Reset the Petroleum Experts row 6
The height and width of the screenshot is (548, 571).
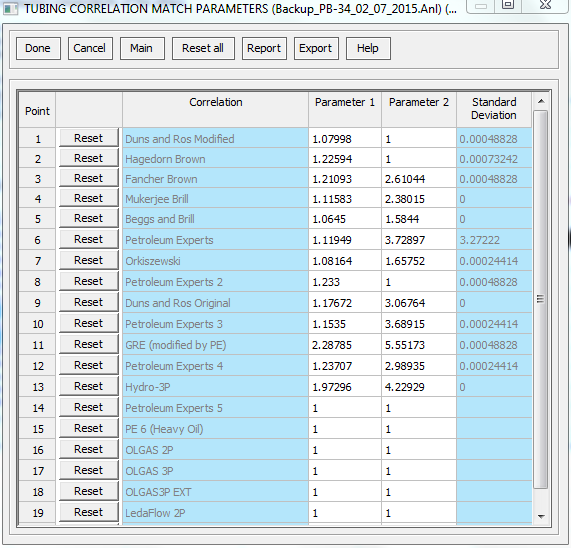pos(89,239)
